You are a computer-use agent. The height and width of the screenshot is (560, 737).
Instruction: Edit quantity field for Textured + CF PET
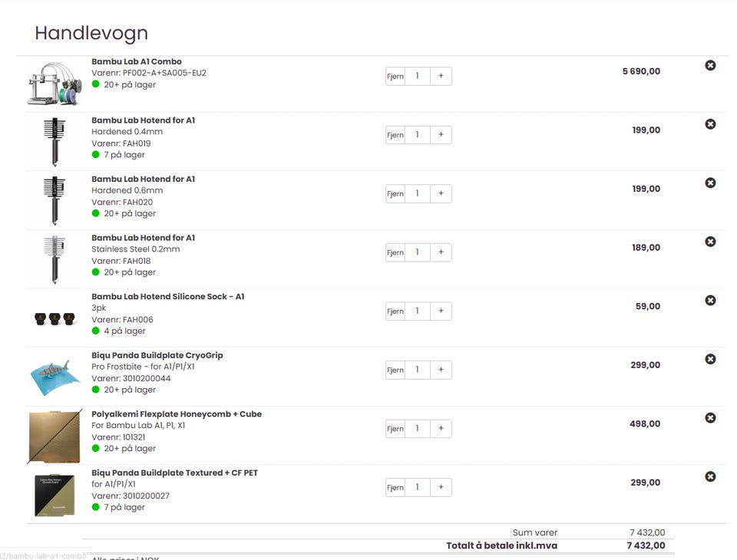pyautogui.click(x=418, y=487)
